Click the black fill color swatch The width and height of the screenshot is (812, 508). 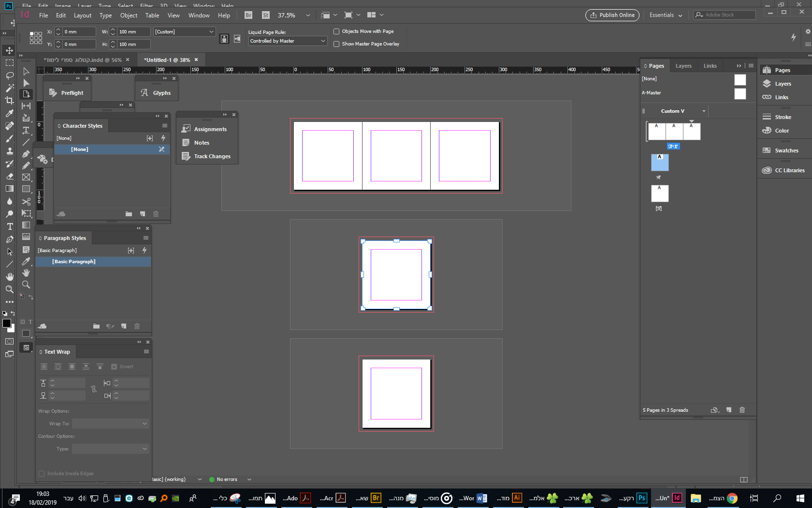coord(6,324)
